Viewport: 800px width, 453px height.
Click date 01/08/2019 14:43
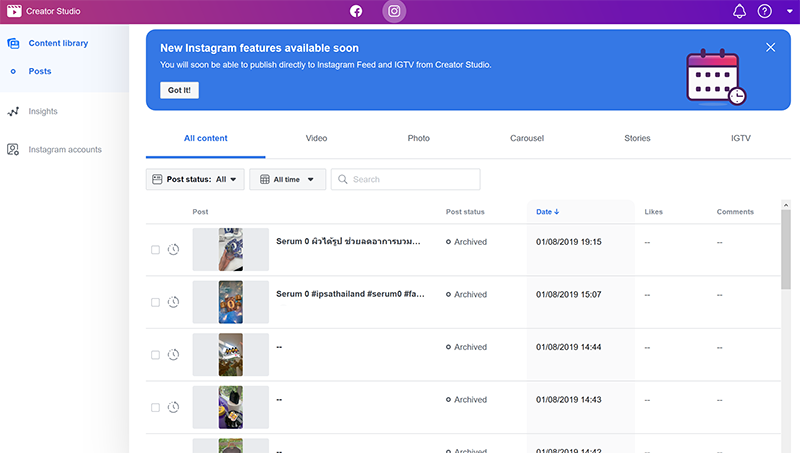pos(568,399)
